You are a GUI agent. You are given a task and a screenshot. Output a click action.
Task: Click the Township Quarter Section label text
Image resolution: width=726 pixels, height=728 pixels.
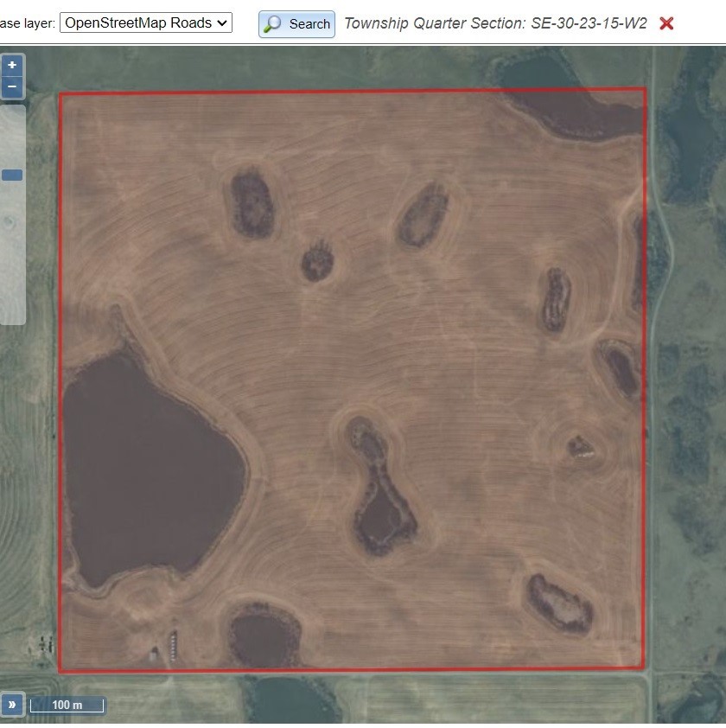[x=495, y=23]
